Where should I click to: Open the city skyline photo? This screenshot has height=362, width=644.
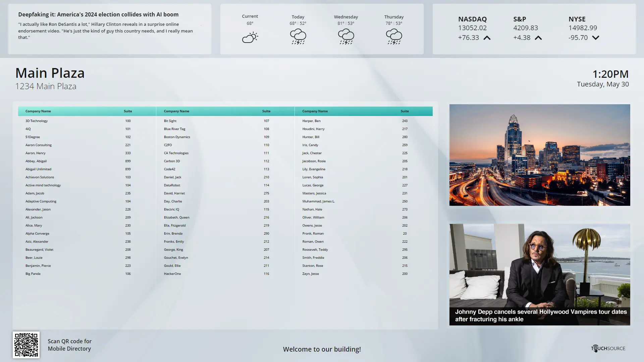tap(540, 155)
